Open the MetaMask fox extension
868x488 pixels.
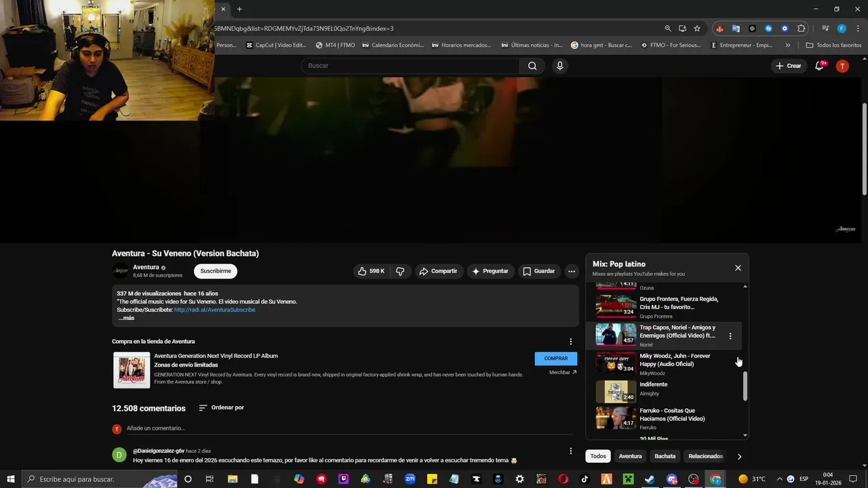point(719,28)
